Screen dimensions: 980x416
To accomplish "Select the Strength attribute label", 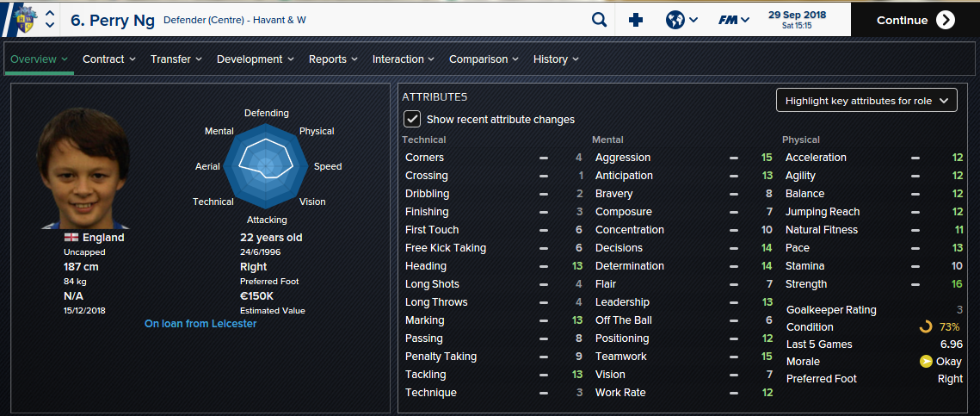I will click(806, 284).
